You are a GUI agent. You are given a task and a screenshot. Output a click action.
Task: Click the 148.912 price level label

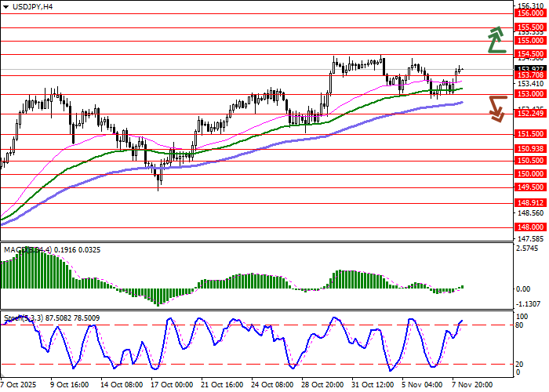click(x=531, y=202)
